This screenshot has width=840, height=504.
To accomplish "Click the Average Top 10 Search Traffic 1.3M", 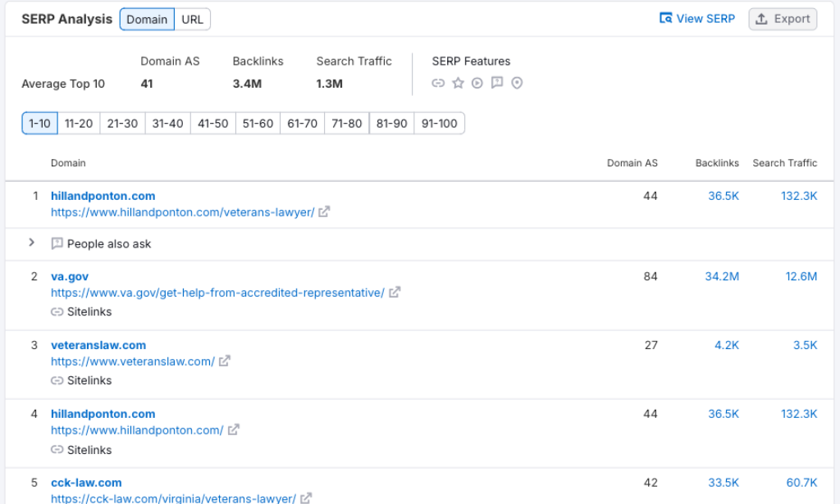I will point(330,84).
